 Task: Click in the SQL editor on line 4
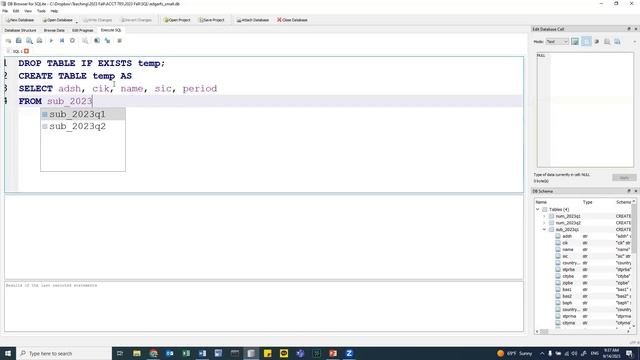[269, 101]
